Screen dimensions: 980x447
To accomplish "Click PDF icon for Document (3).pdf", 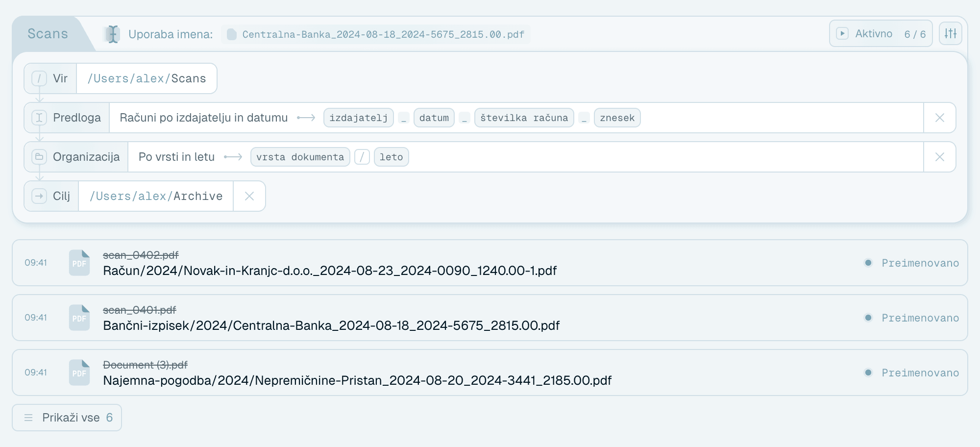I will tap(79, 372).
